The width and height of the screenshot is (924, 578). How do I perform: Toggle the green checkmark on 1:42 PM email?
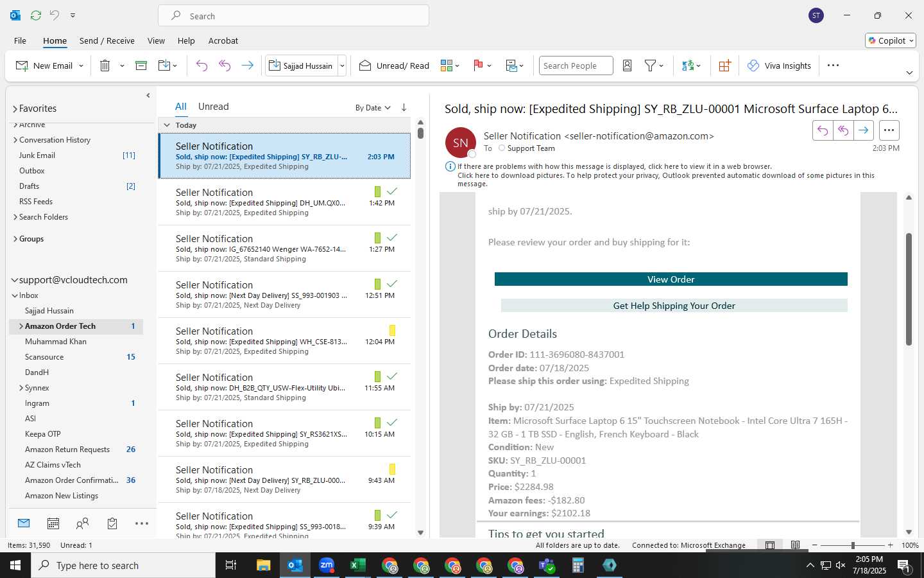coord(392,191)
